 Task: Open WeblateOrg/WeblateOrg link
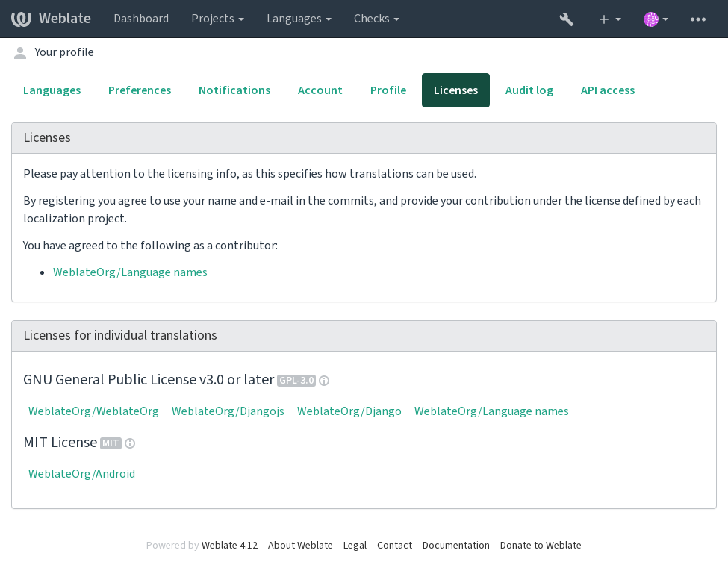[93, 411]
